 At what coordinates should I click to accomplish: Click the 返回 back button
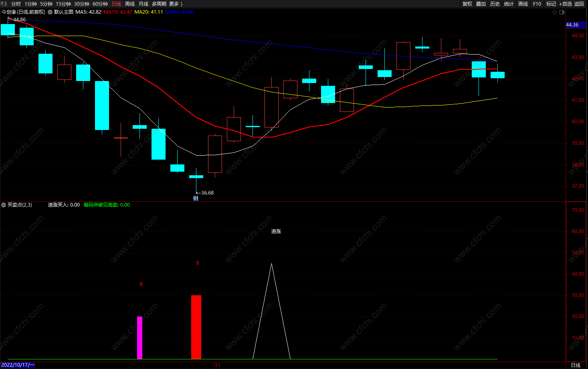pyautogui.click(x=579, y=4)
